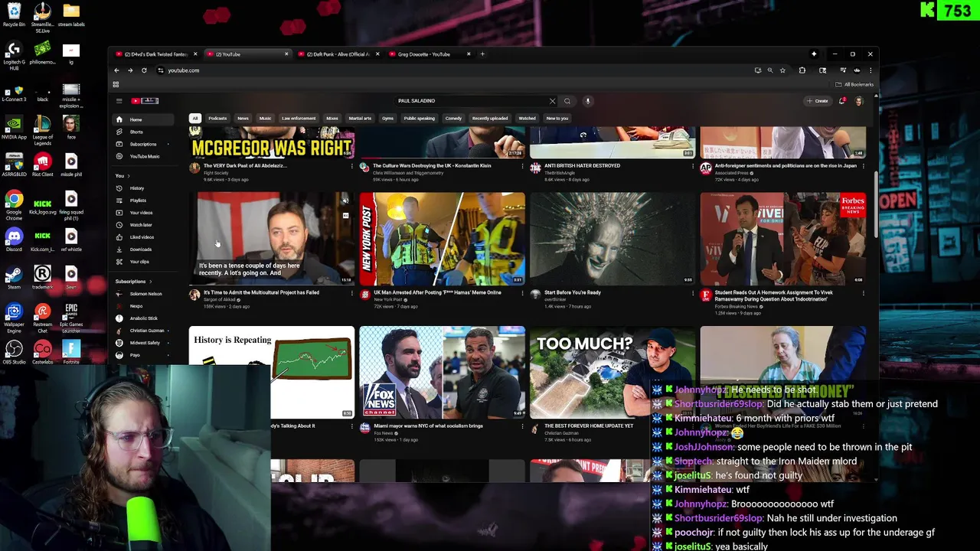Open the YouTube account avatar menu
This screenshot has height=551, width=980.
click(859, 101)
